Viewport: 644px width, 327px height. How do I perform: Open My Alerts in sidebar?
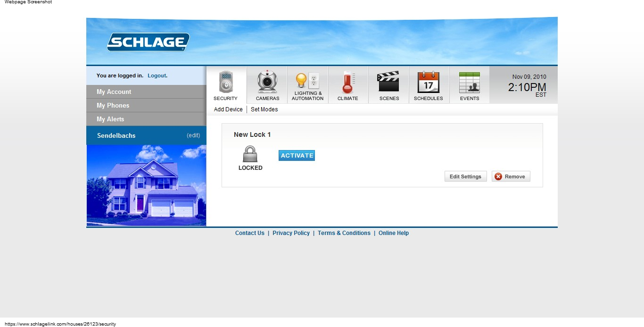point(110,119)
